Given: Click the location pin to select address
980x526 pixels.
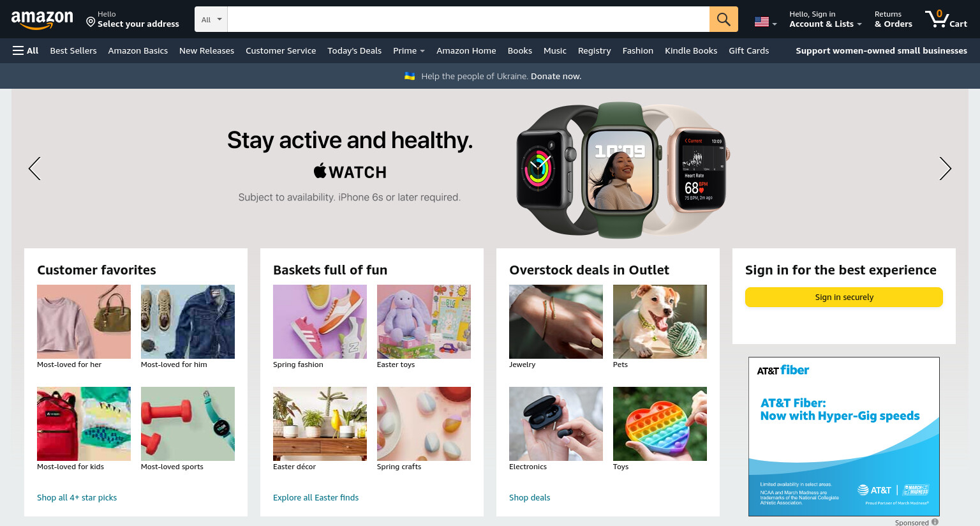Looking at the screenshot, I should 91,22.
